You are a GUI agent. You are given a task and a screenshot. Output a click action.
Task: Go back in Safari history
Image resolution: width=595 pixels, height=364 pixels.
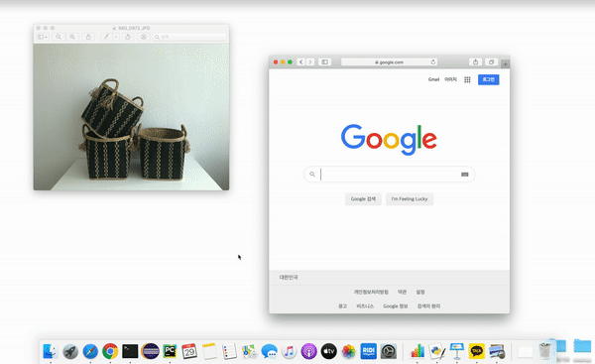tap(300, 61)
